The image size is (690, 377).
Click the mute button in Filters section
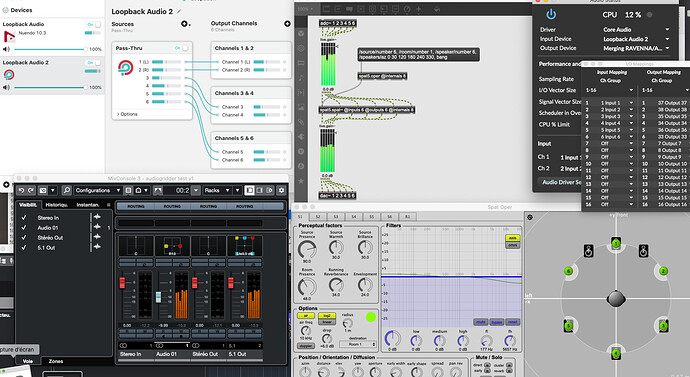tap(480, 322)
